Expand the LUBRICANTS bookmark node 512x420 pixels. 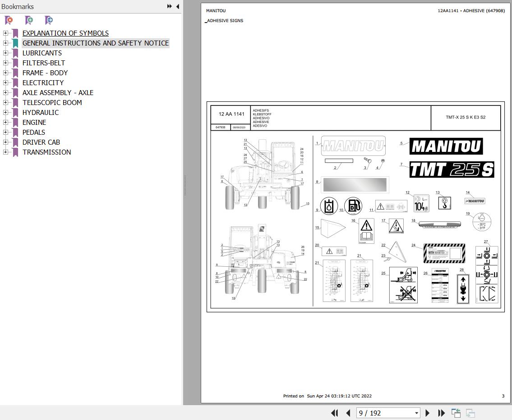(5, 53)
